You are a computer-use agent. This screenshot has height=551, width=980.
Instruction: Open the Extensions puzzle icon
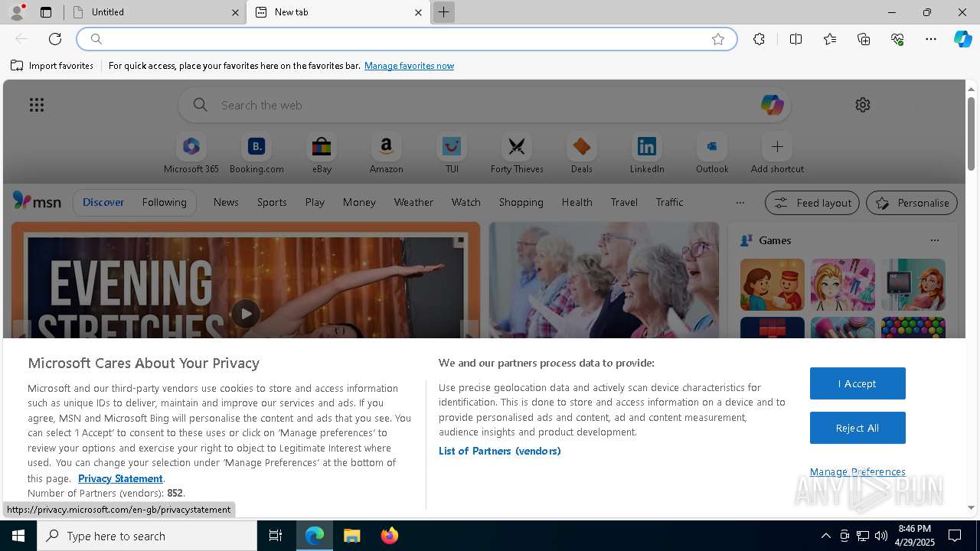tap(759, 39)
